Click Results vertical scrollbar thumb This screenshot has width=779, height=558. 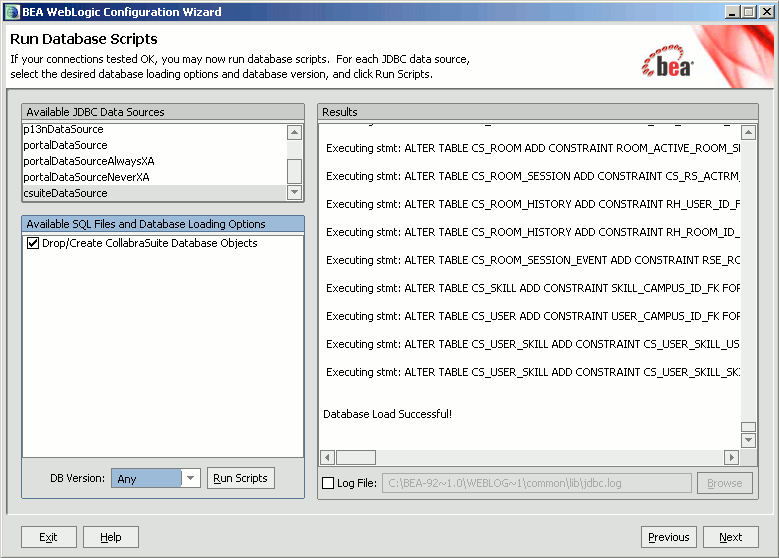749,427
